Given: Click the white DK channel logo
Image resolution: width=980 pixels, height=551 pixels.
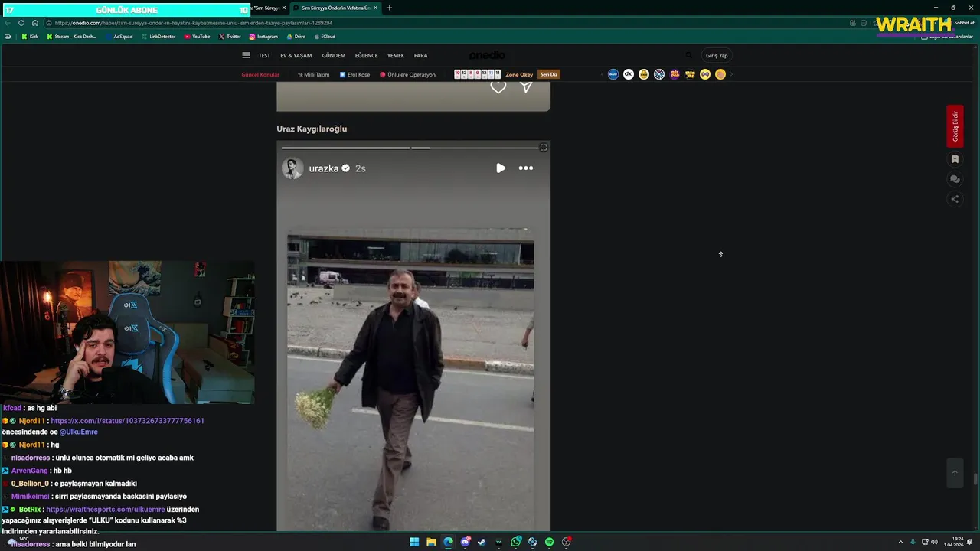Looking at the screenshot, I should tap(629, 74).
